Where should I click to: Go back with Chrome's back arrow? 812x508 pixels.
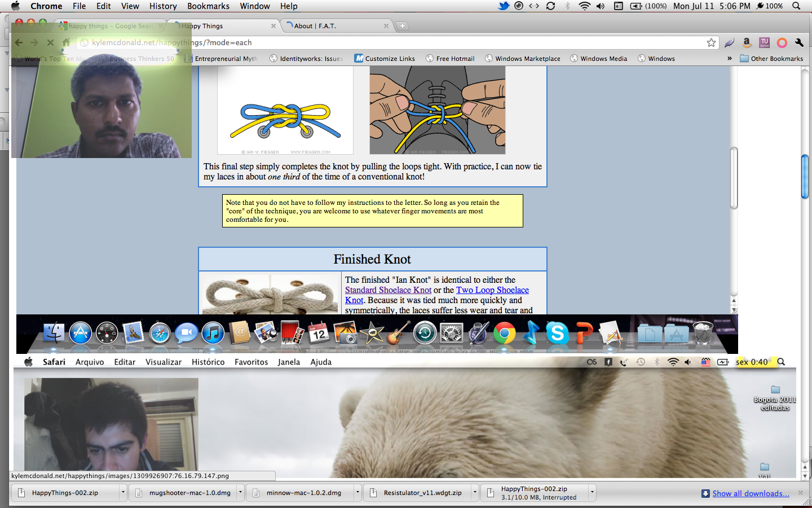(x=19, y=42)
